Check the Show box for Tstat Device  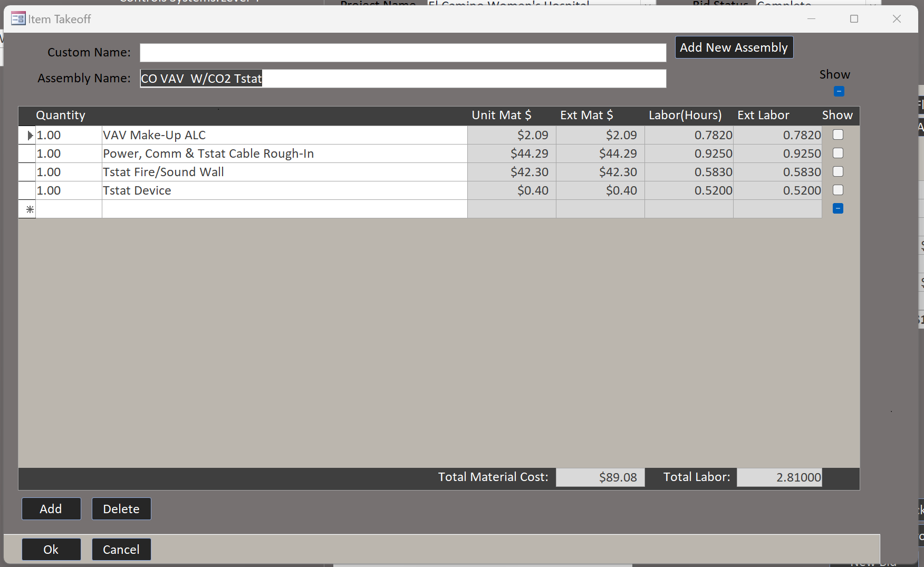(x=838, y=190)
